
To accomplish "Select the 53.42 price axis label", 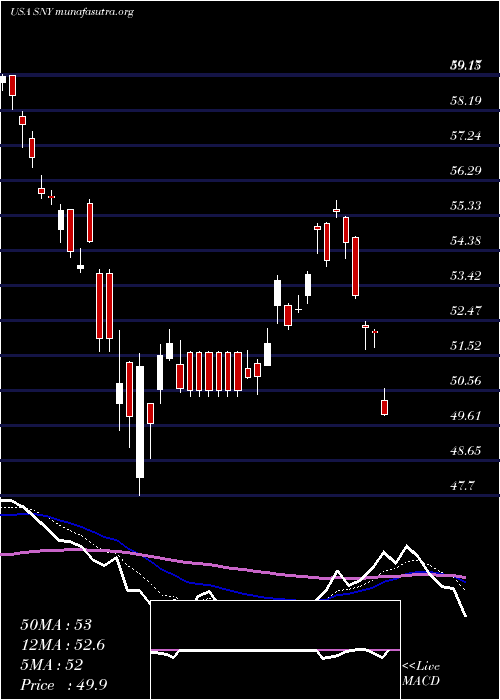I will (465, 276).
